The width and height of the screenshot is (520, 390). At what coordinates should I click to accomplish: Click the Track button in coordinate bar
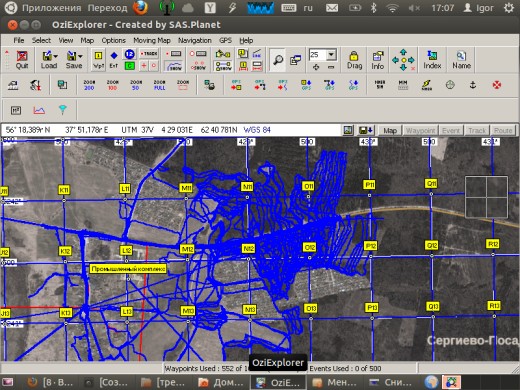tap(477, 130)
